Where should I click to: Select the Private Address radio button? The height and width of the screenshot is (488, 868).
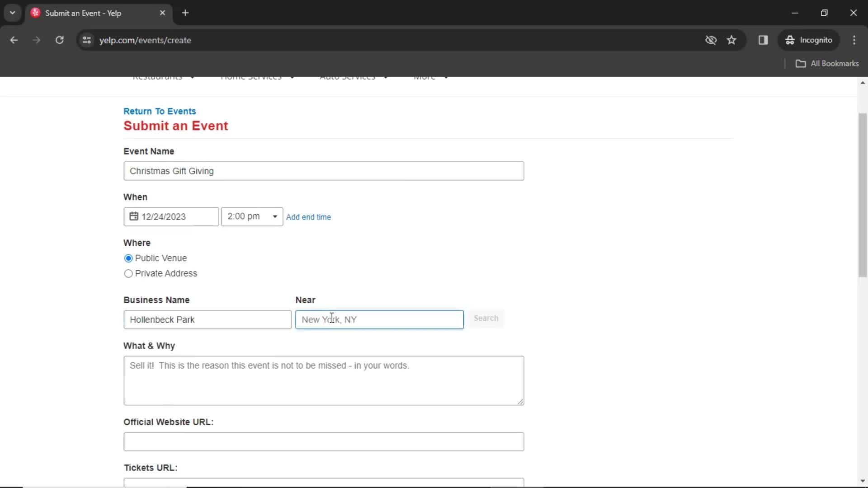click(128, 273)
